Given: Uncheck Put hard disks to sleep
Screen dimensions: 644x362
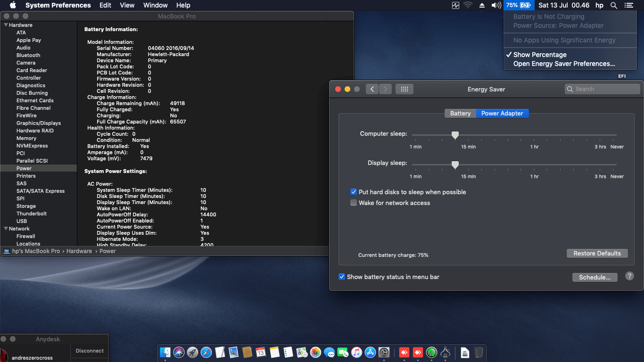Looking at the screenshot, I should (354, 192).
